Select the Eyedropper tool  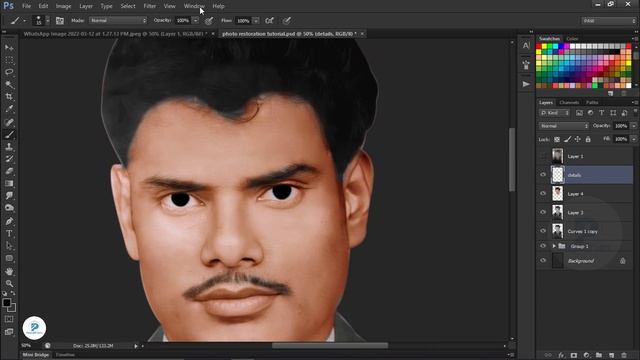click(9, 109)
